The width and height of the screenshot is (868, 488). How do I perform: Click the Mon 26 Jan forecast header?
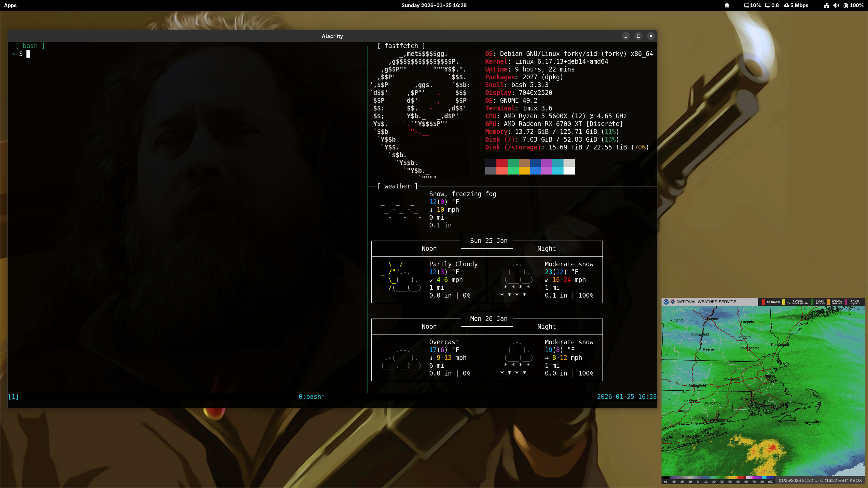488,319
